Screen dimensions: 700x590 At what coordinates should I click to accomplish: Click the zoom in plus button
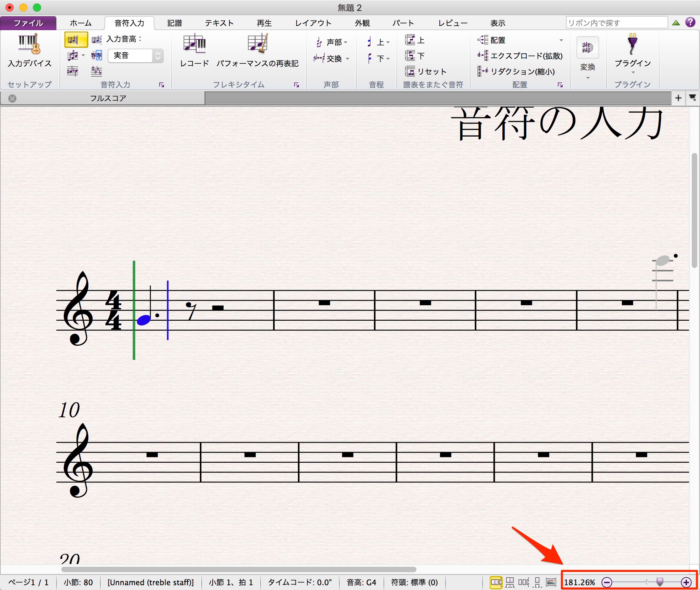tap(686, 582)
